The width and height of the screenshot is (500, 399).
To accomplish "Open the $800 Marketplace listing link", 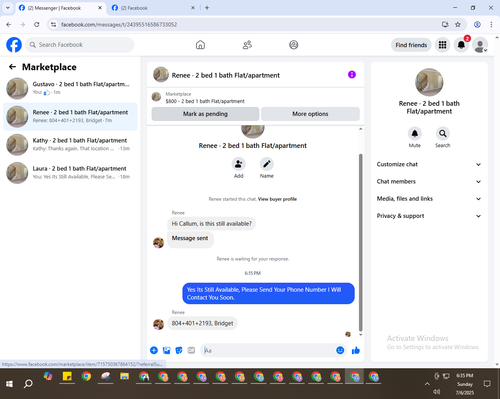I will pos(205,101).
